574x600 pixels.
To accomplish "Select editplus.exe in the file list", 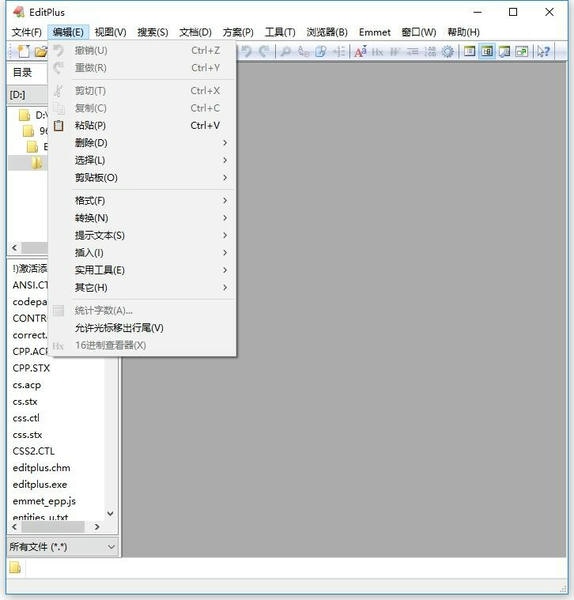I will point(40,484).
